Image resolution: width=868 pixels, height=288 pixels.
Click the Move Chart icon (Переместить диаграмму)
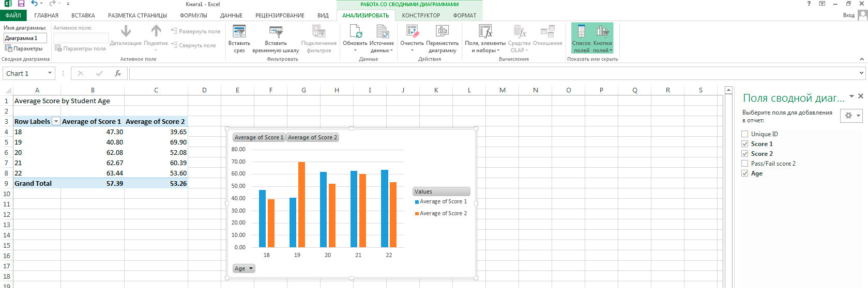point(443,32)
